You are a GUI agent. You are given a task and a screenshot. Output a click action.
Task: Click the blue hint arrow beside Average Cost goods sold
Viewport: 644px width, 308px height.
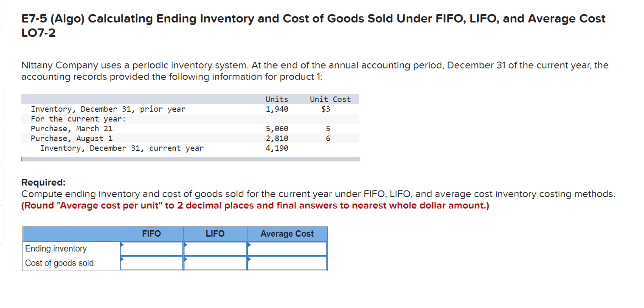(250, 260)
